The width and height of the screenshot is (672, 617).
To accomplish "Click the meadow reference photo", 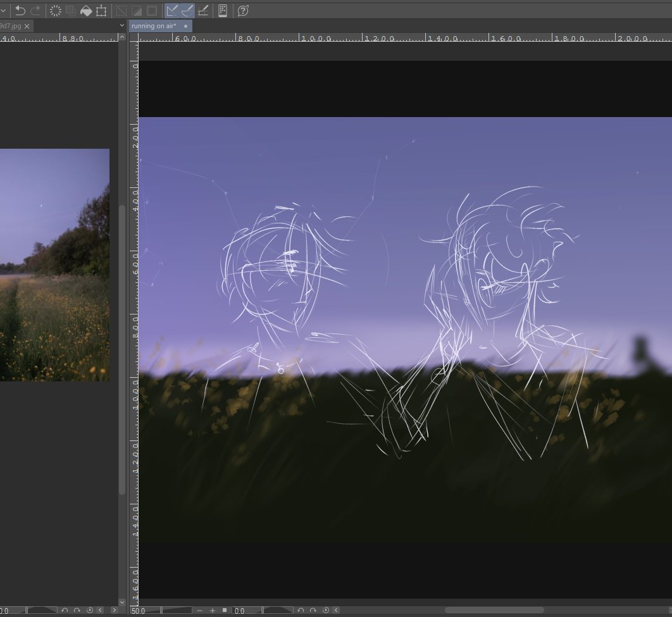I will point(54,265).
